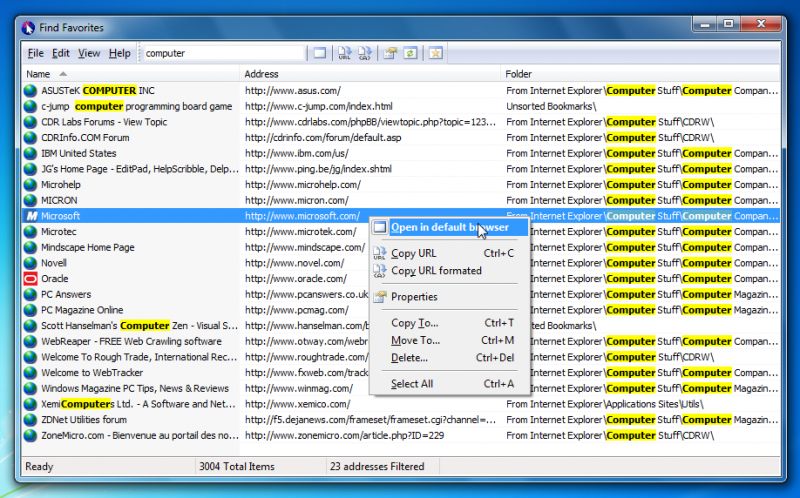The image size is (800, 498).
Task: Choose Select All in context menu
Action: pos(449,384)
